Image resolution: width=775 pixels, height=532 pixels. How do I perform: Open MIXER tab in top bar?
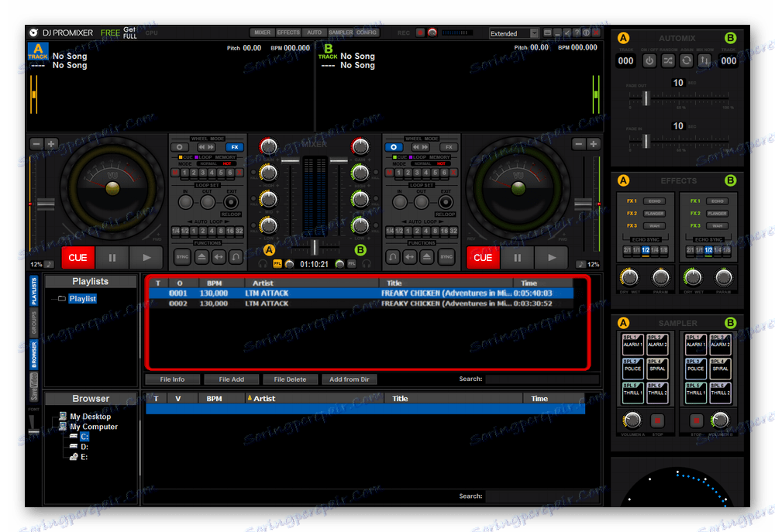pos(263,33)
